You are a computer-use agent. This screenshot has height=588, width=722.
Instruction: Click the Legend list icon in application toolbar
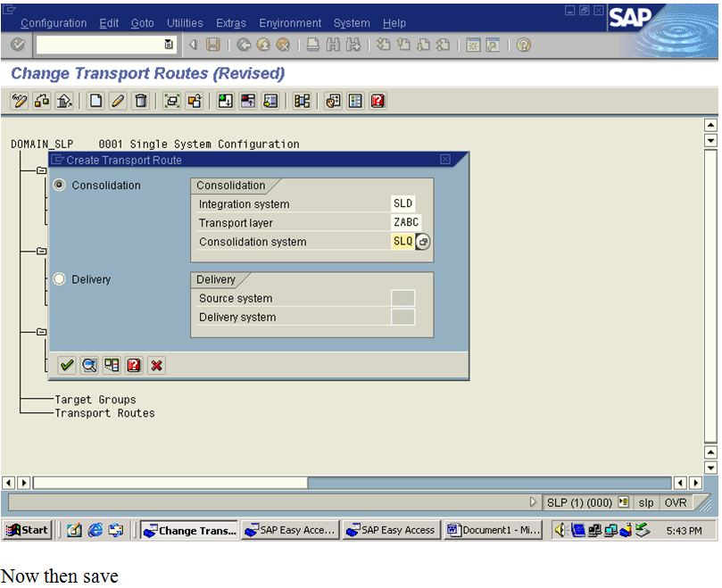tap(355, 101)
